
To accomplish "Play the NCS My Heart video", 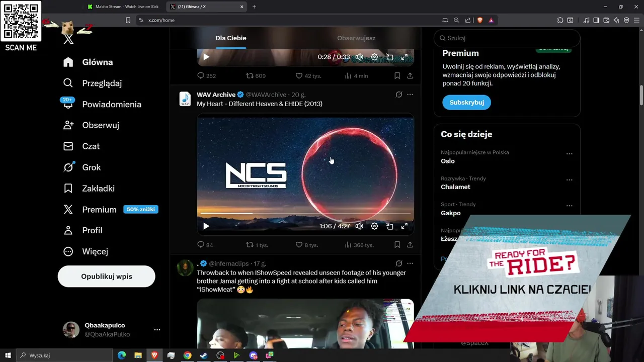I will tap(206, 226).
